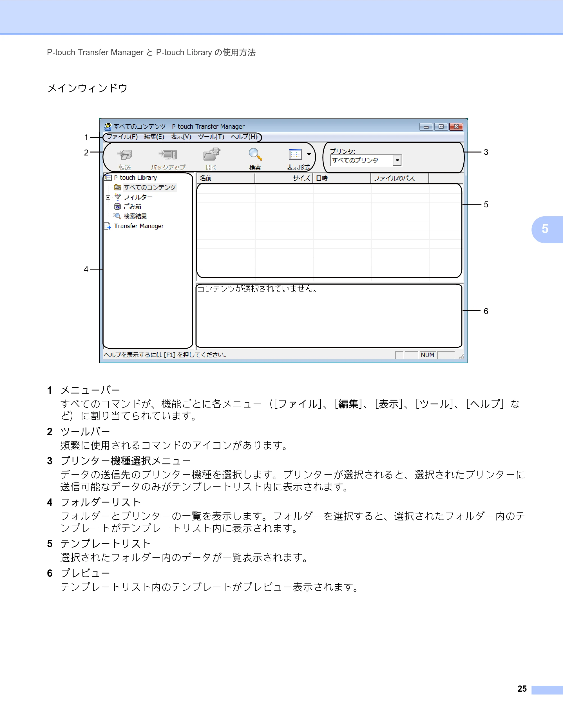This screenshot has height=728, width=563.
Task: Click the 検索結果 magnifier icon in tree
Action: (118, 216)
